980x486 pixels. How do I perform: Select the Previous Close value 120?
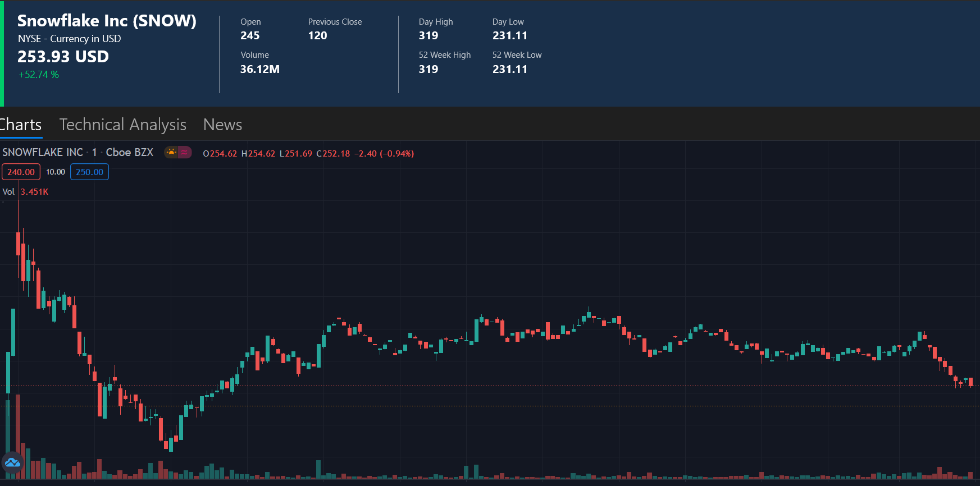pos(317,35)
